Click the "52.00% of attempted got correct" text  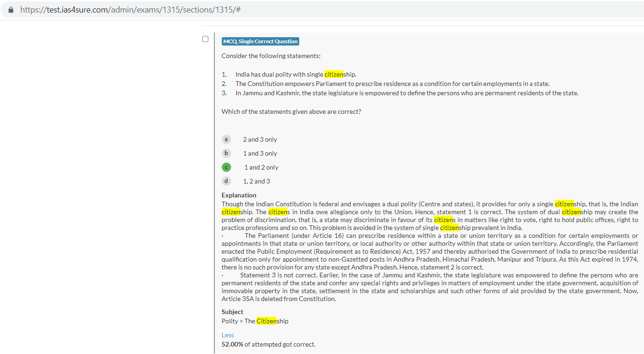click(x=268, y=344)
